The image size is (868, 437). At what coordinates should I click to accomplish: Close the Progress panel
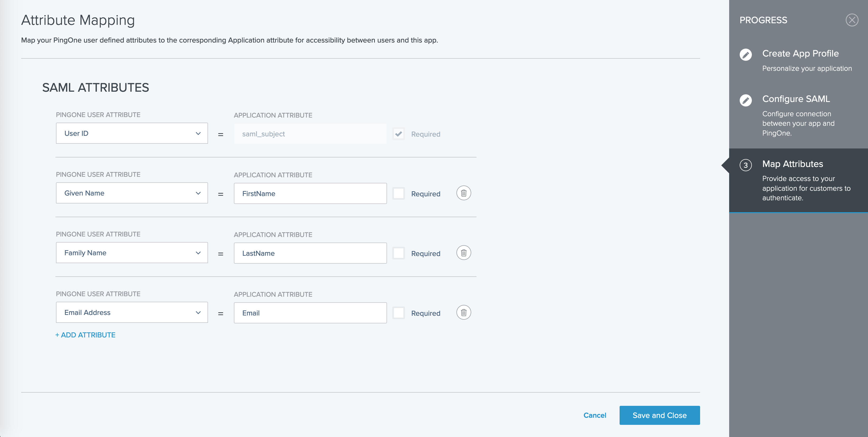pyautogui.click(x=851, y=20)
